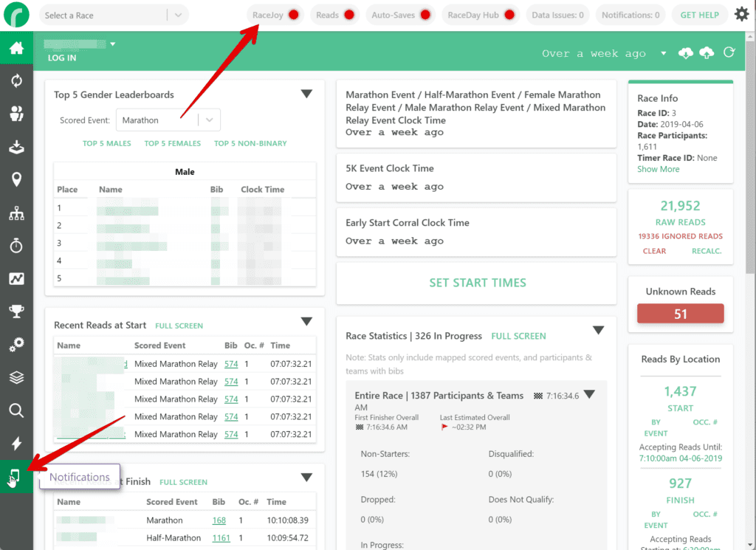Screen dimensions: 756x550
Task: Open the Notifications phone icon in sidebar
Action: [16, 477]
